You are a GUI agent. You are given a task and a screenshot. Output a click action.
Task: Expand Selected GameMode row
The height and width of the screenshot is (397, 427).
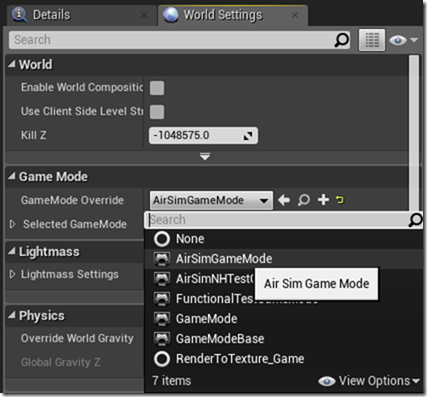(13, 224)
